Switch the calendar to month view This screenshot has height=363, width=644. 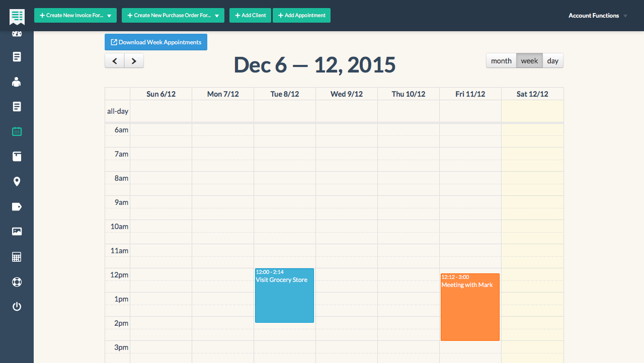coord(501,60)
